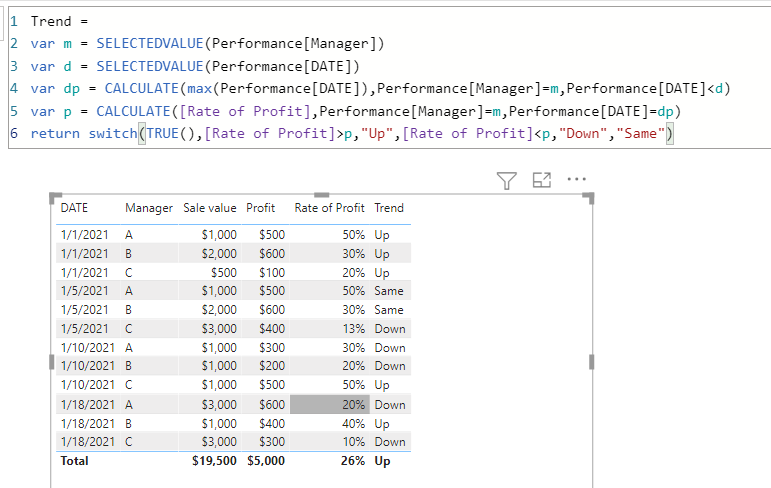The image size is (771, 488).
Task: Sort by the Sale value column header
Action: click(209, 208)
